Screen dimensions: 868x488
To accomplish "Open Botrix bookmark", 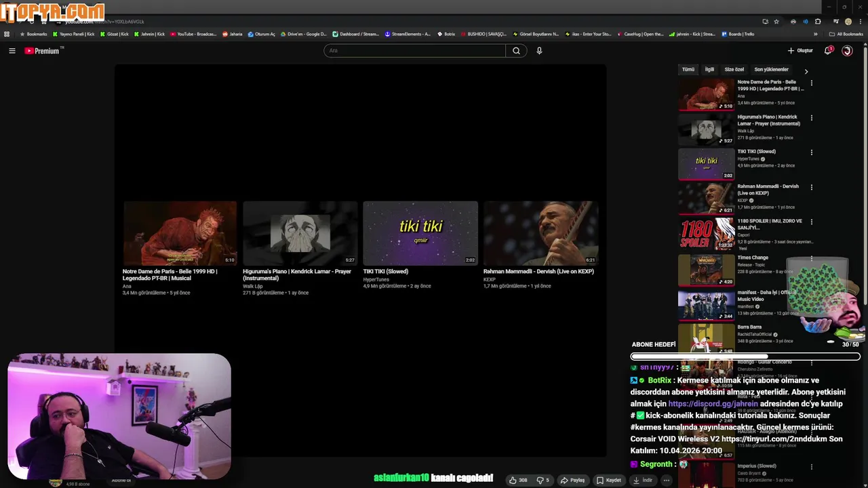I will [x=446, y=34].
